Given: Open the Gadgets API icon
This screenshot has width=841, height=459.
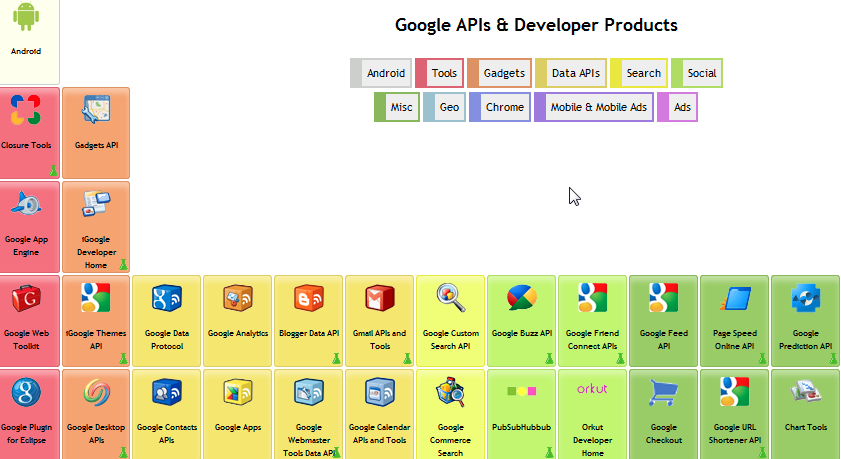Looking at the screenshot, I should point(97,109).
